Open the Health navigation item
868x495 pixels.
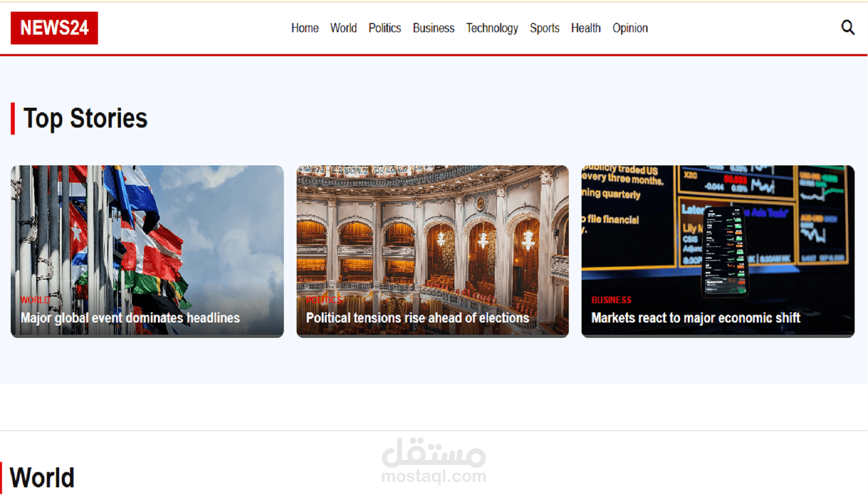(x=586, y=28)
